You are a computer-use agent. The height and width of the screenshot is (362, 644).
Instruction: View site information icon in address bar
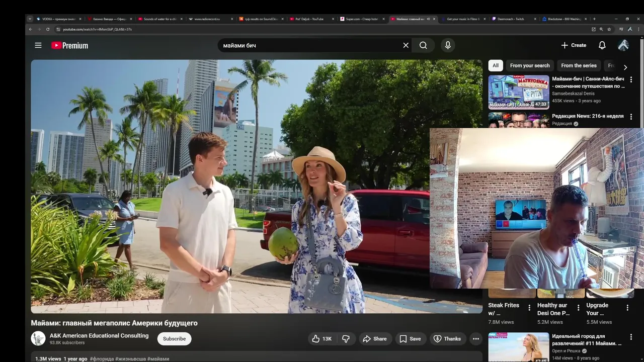pos(58,29)
